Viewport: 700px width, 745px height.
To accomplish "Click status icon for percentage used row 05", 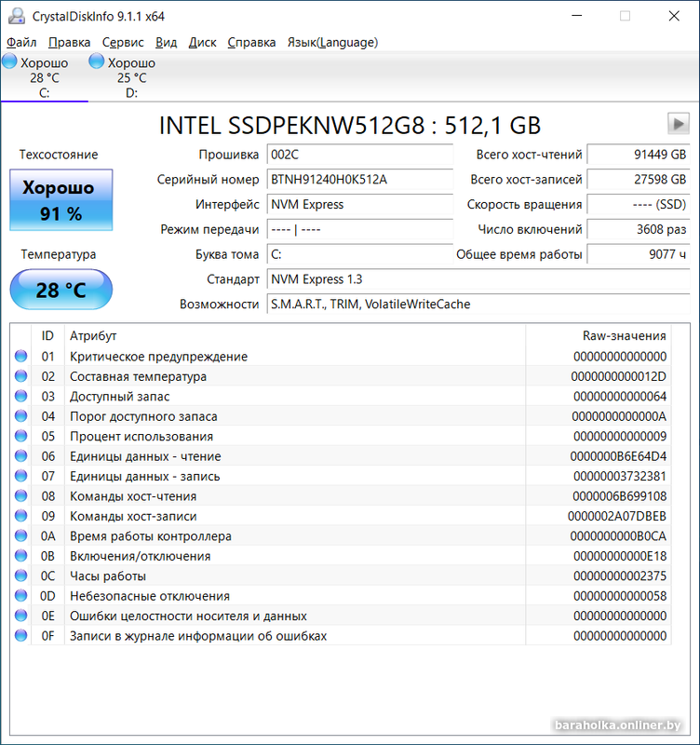I will point(21,437).
